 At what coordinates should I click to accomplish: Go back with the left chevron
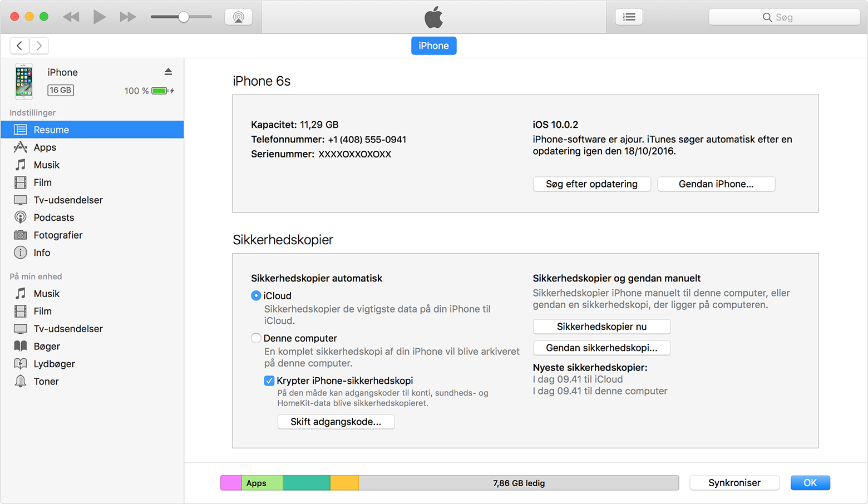19,46
